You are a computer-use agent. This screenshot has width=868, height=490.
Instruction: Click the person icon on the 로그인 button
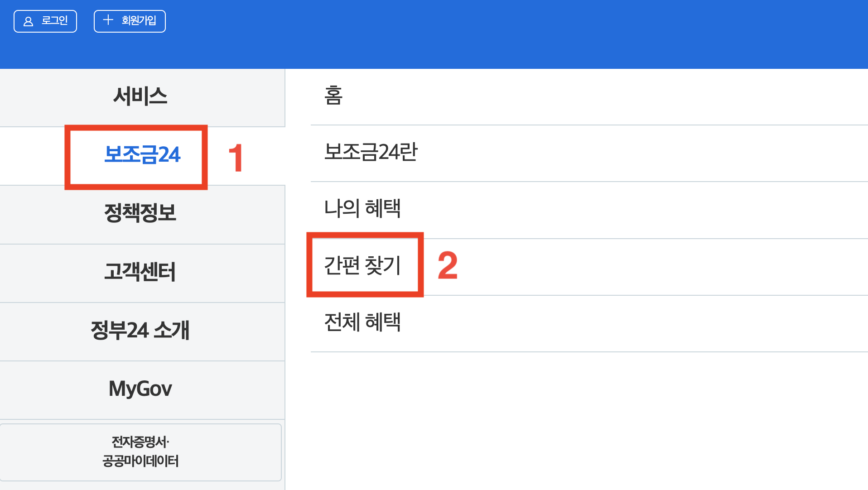click(x=28, y=21)
